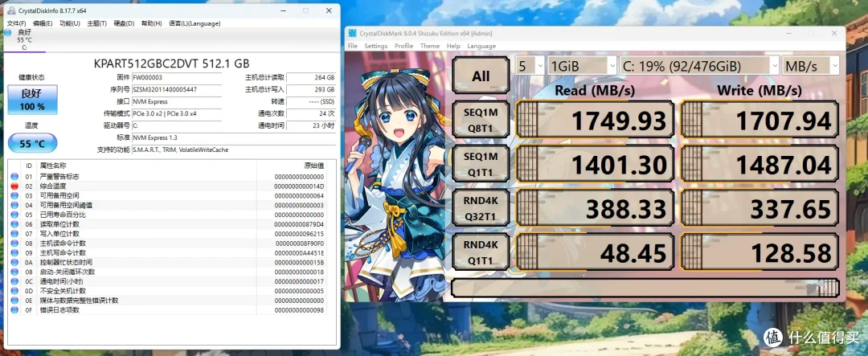The image size is (868, 356).
Task: Click the transfer mode field PCIe 3.0 x2
Action: click(176, 113)
